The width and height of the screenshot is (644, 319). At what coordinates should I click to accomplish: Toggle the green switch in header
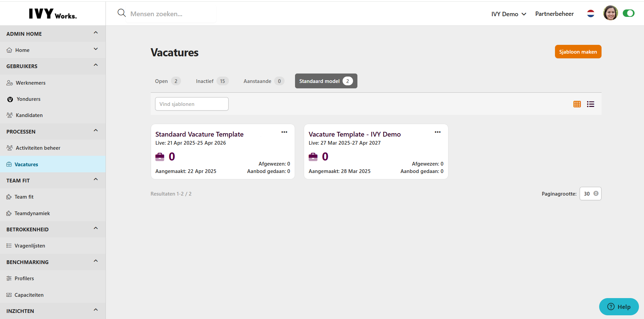[628, 13]
